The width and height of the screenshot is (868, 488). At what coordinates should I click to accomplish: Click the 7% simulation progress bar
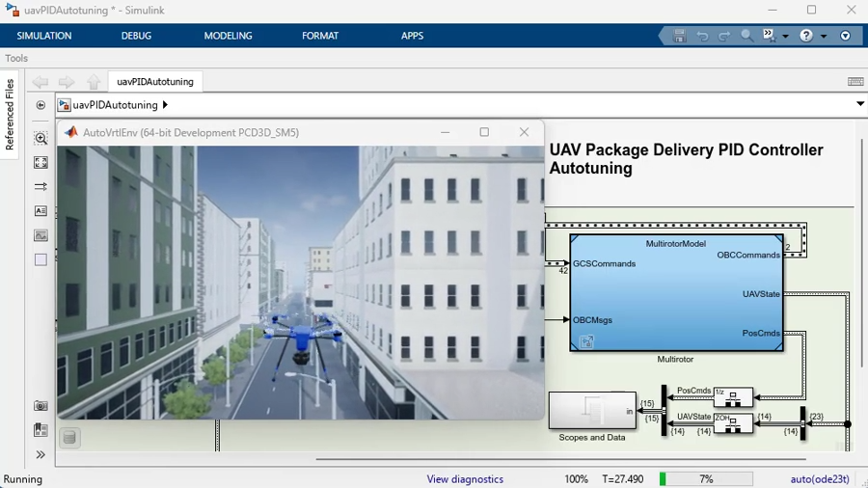click(706, 479)
